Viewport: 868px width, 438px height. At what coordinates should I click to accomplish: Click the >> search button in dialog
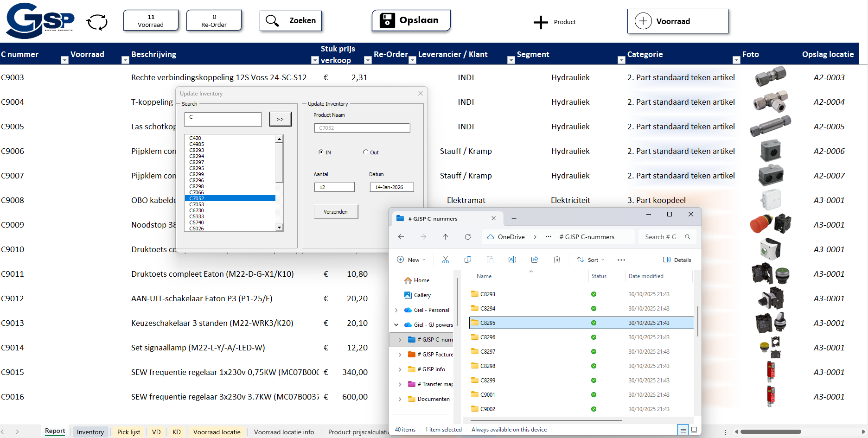[x=280, y=119]
